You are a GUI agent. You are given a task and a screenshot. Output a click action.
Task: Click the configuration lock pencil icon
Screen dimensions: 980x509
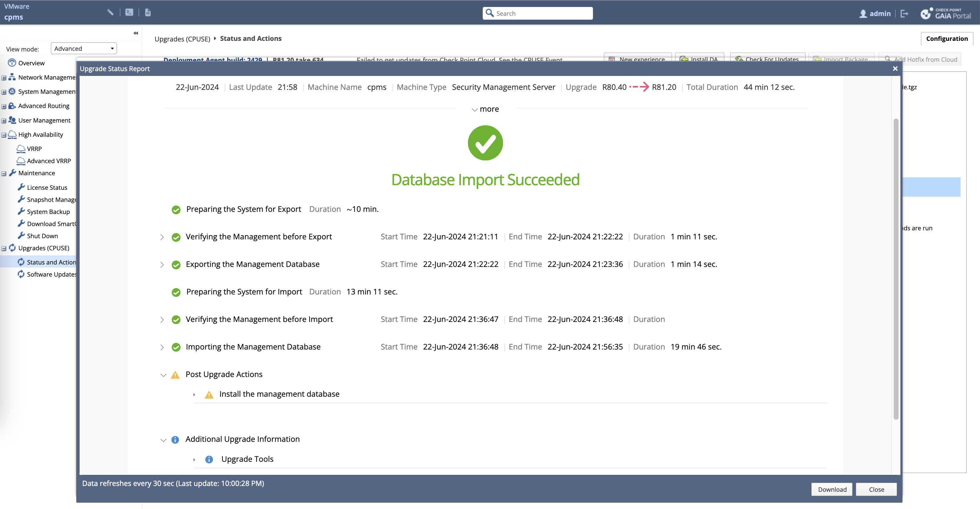pos(110,12)
